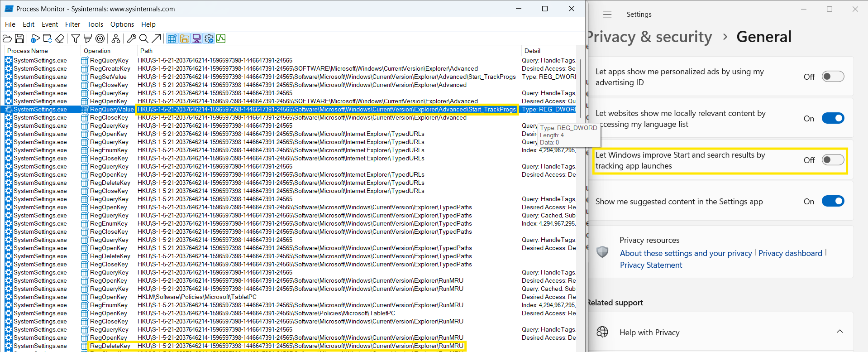The width and height of the screenshot is (868, 352).
Task: Select the RegCreateKey Explorer\Advanced row
Action: [x=290, y=68]
